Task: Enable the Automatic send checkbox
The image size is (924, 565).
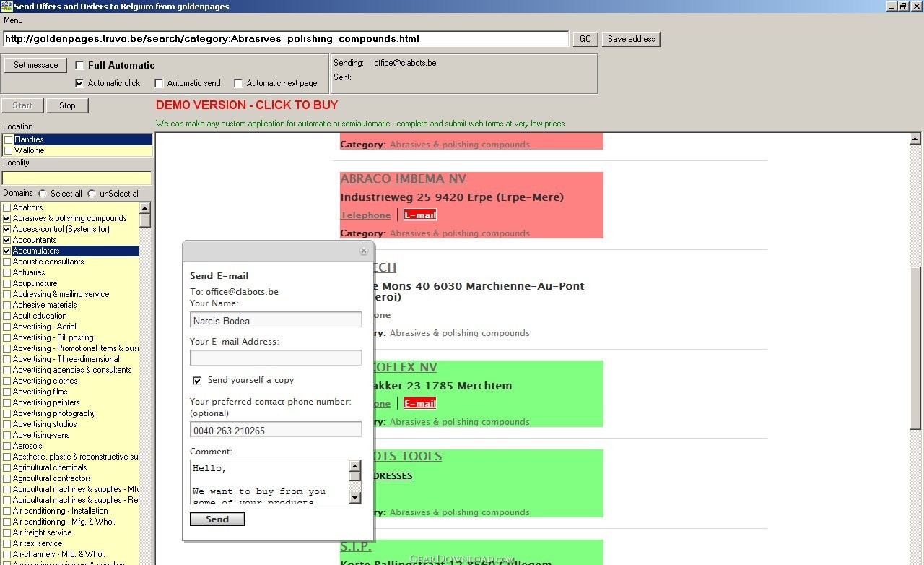Action: pos(160,83)
